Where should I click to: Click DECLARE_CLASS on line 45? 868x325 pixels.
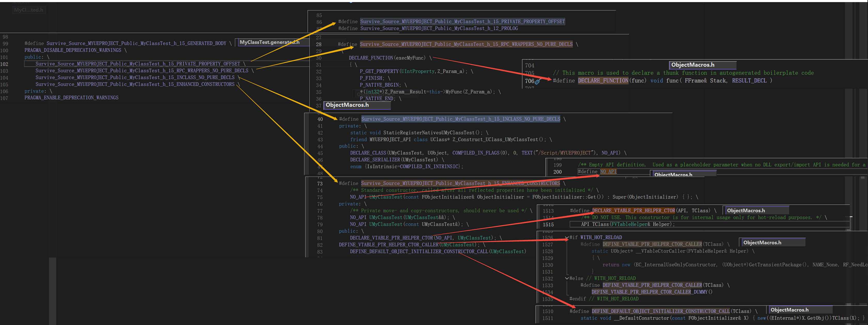(x=368, y=153)
